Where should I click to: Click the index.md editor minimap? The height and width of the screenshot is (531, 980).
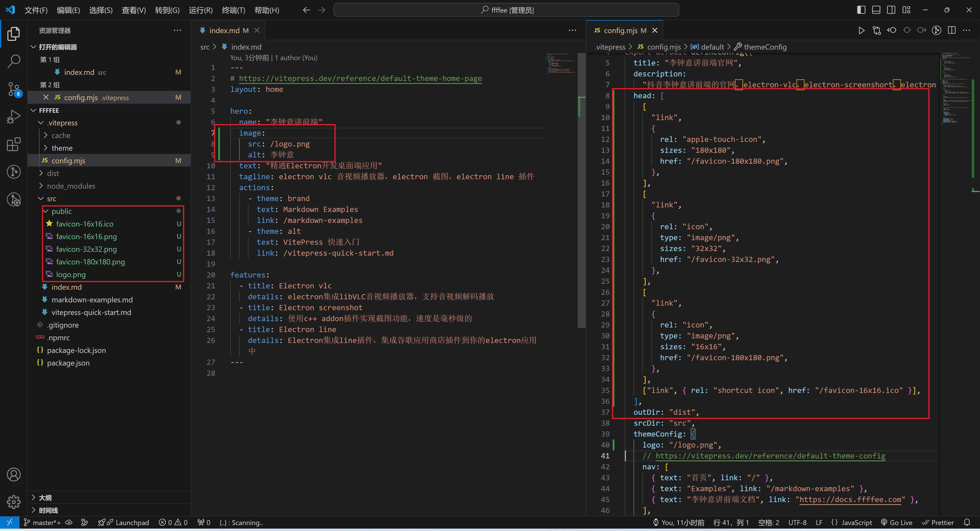[561, 63]
